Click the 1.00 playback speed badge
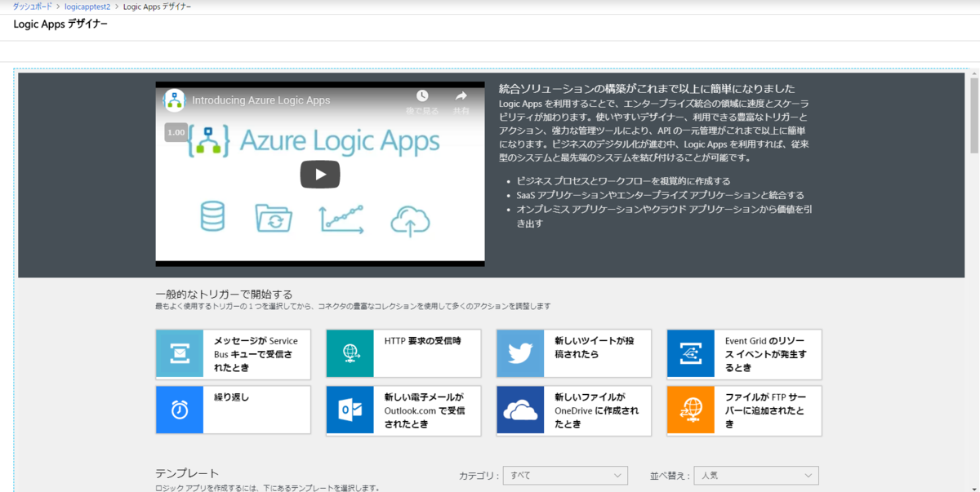 tap(176, 131)
